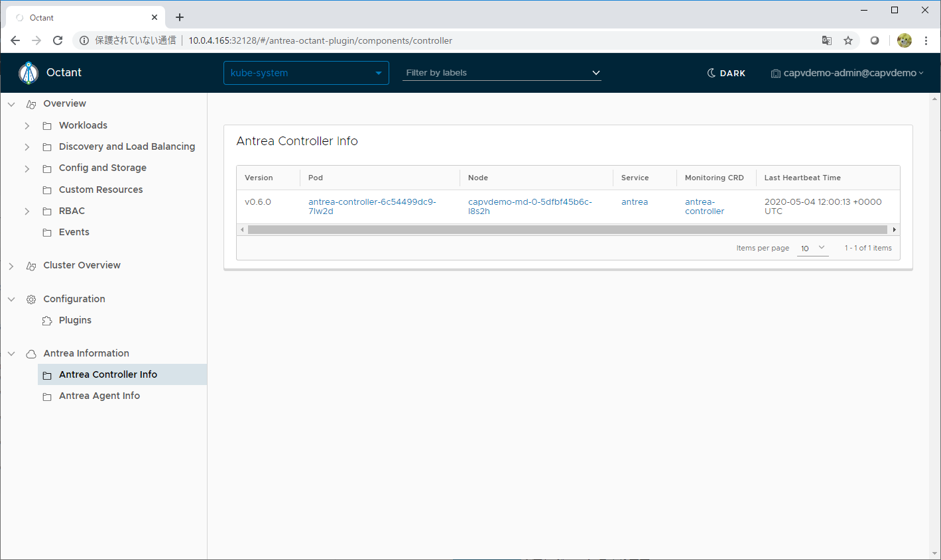Screen dimensions: 941x560
Task: Click the Version column header
Action: [259, 178]
